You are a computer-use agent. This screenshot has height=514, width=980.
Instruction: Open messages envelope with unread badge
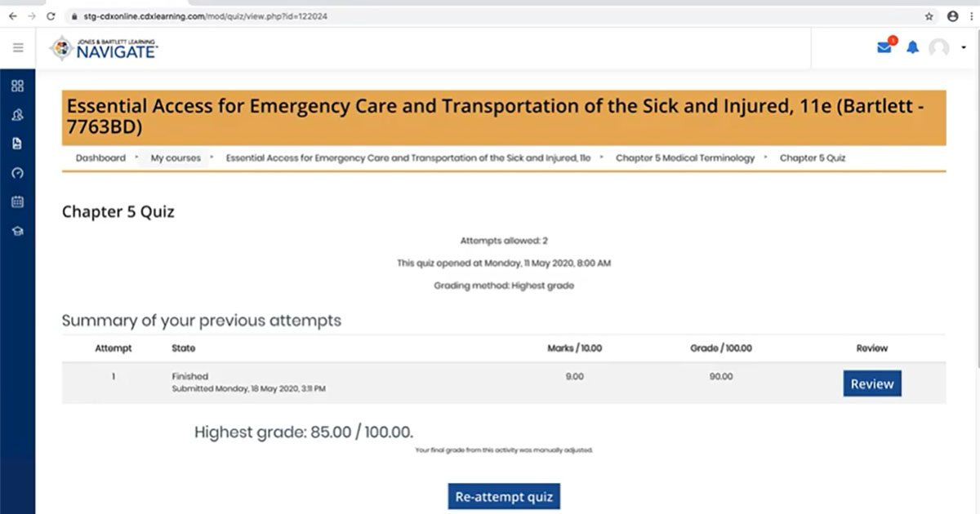click(x=884, y=47)
